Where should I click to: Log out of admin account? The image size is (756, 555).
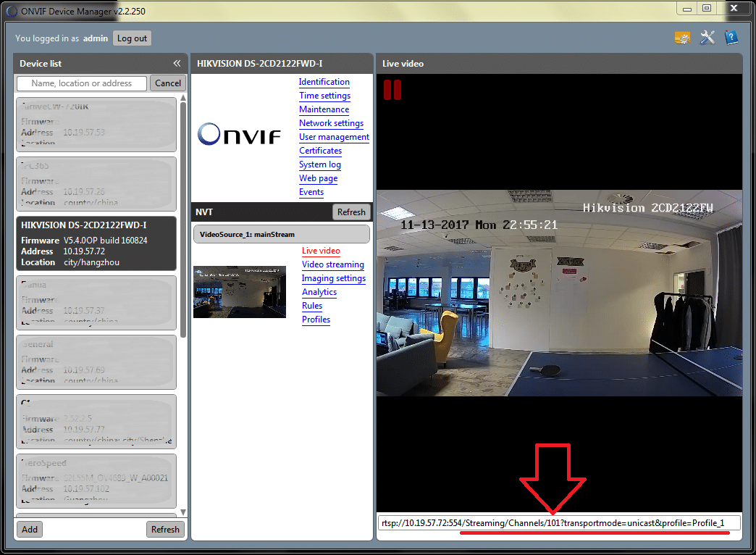coord(132,38)
